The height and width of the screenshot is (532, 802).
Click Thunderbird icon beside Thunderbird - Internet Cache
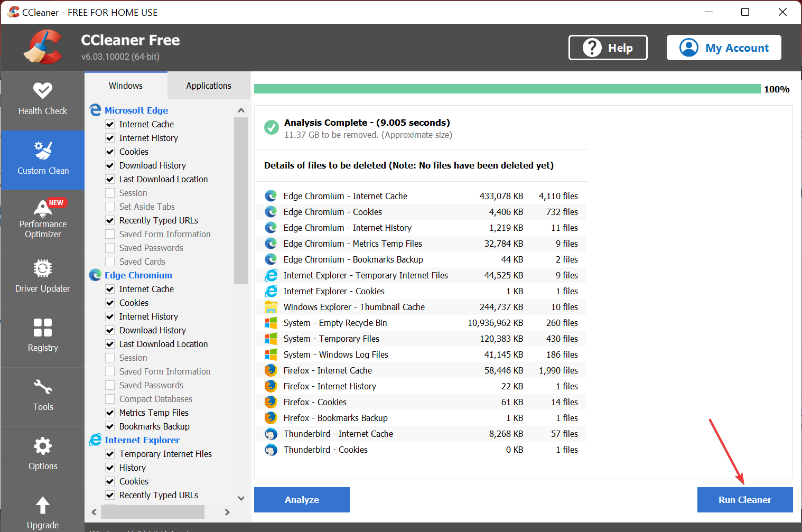point(271,434)
